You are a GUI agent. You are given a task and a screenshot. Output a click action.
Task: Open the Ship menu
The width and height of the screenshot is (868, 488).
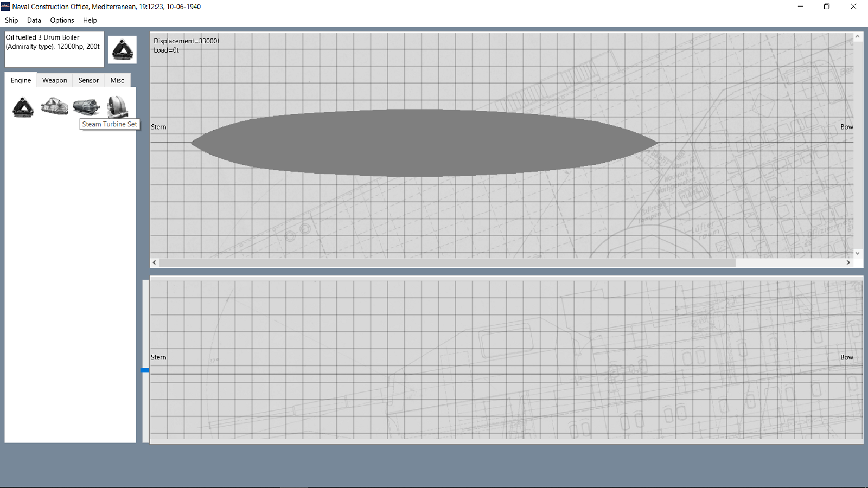(11, 20)
